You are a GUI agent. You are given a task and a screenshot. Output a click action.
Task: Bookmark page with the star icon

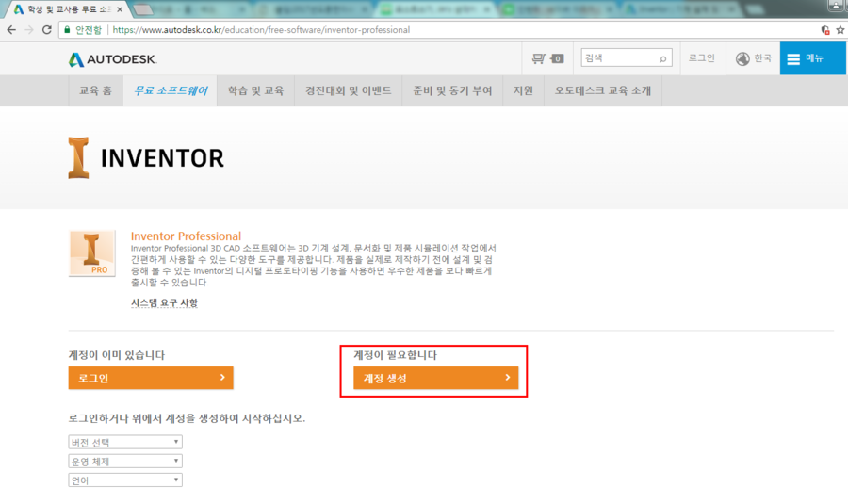click(840, 30)
